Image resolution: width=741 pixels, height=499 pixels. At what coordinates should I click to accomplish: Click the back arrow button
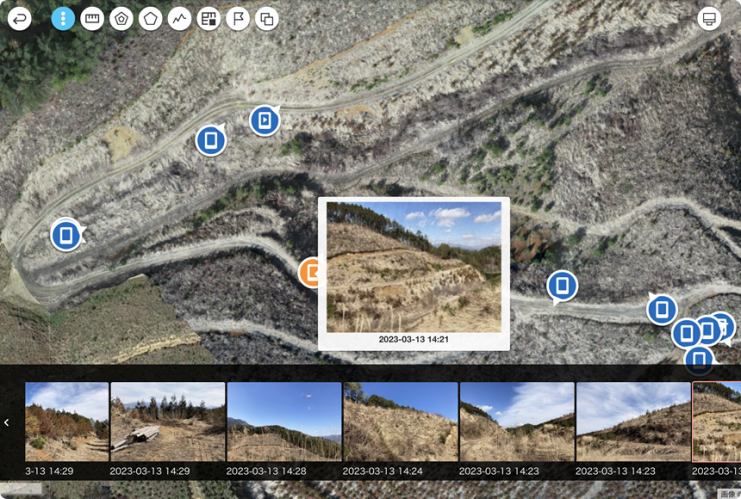click(20, 19)
